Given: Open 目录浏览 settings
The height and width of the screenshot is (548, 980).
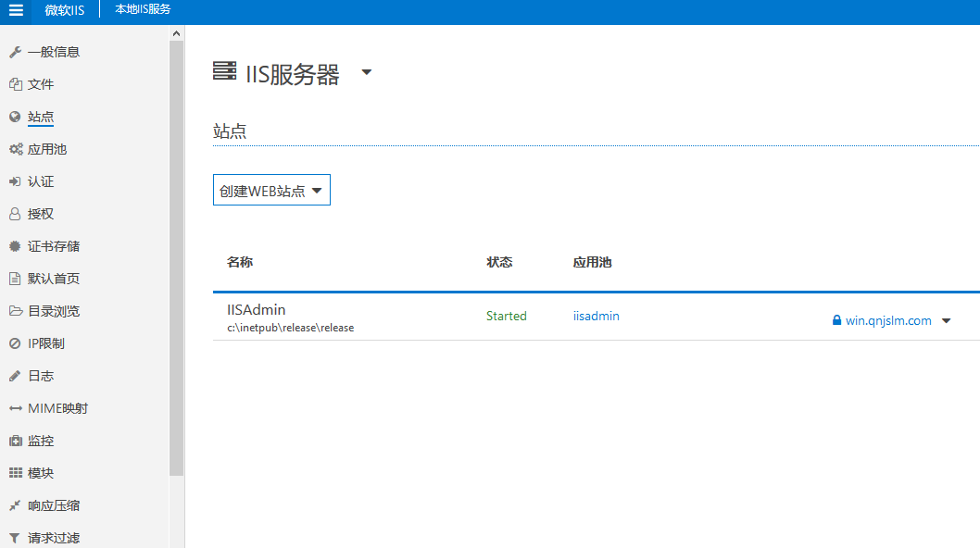Looking at the screenshot, I should (x=54, y=311).
